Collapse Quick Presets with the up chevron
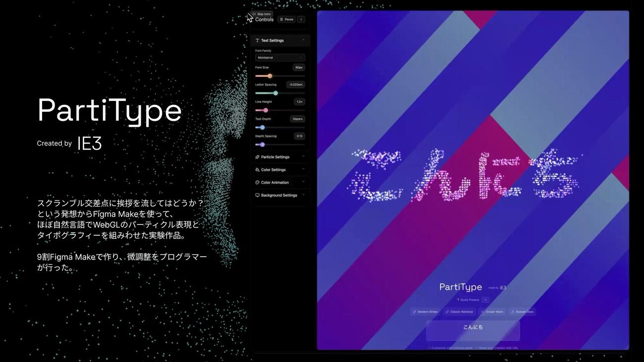 (485, 300)
